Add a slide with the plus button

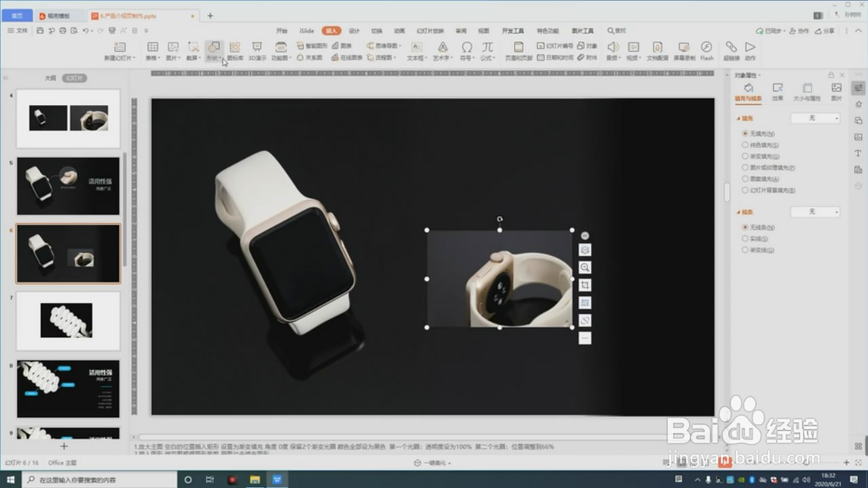coord(64,446)
